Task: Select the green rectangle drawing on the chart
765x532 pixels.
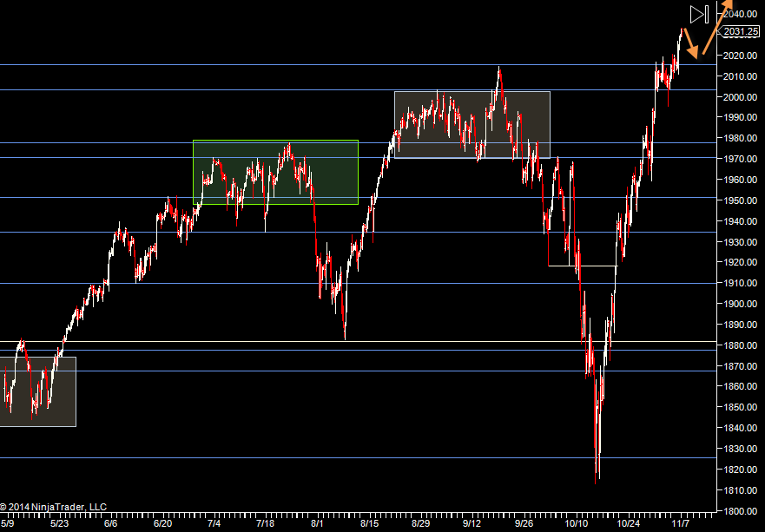Action: coord(275,172)
